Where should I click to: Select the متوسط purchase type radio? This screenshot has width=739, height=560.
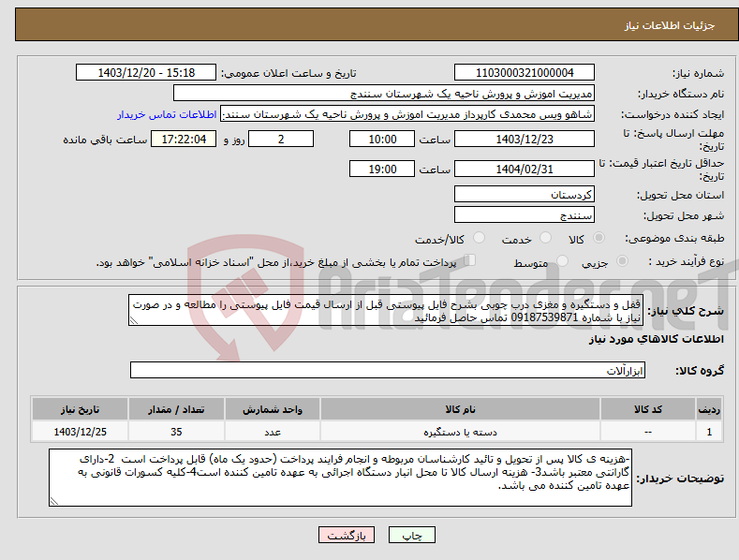click(562, 260)
